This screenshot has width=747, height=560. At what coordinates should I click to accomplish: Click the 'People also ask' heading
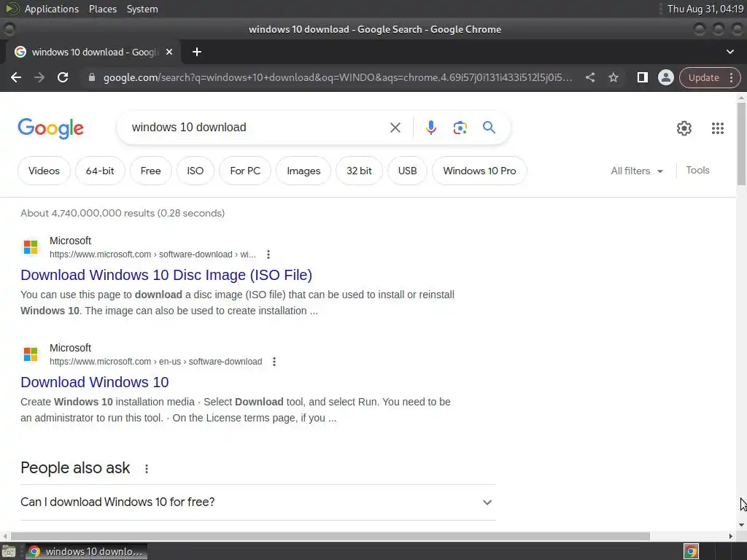[75, 468]
